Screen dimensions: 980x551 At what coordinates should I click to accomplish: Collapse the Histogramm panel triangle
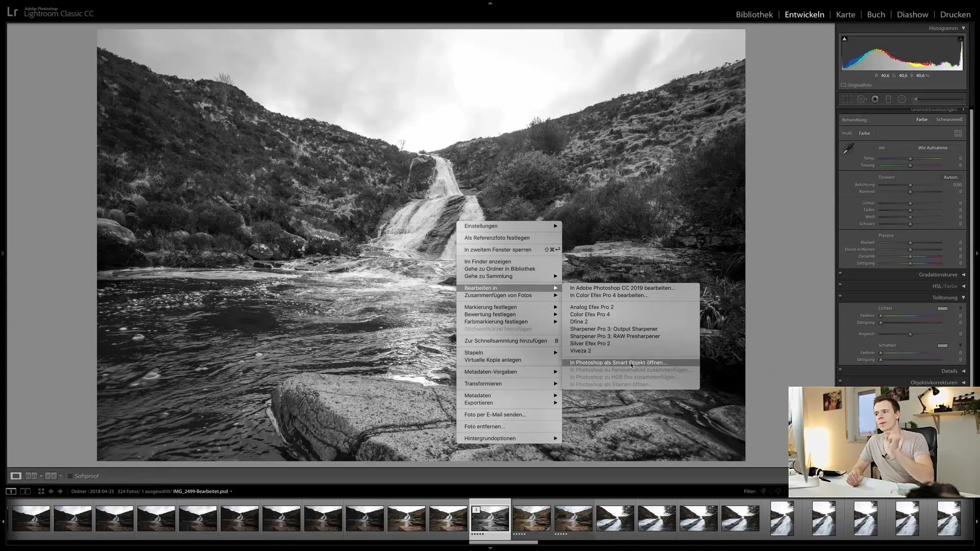(x=964, y=28)
